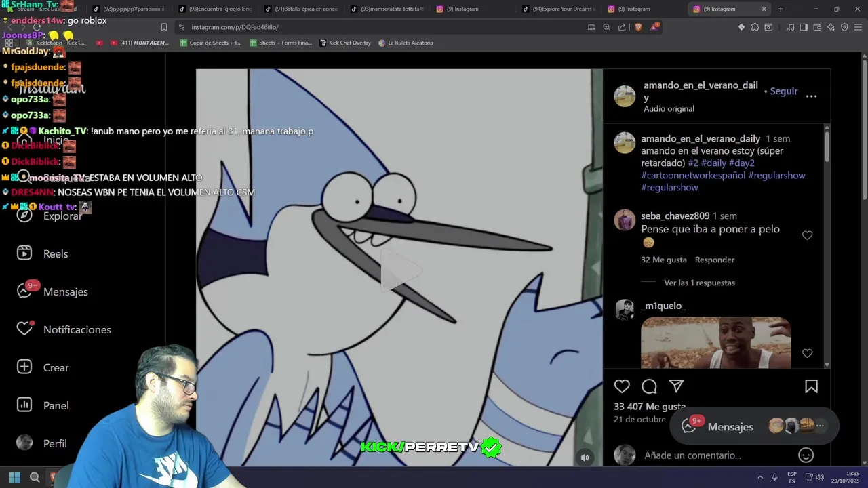
Task: Share page using address bar share icon
Action: (622, 27)
